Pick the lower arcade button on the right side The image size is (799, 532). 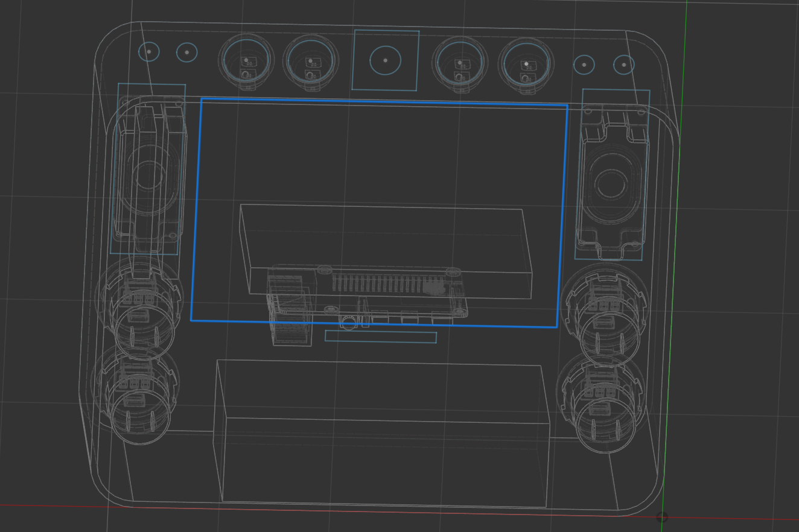(x=600, y=401)
